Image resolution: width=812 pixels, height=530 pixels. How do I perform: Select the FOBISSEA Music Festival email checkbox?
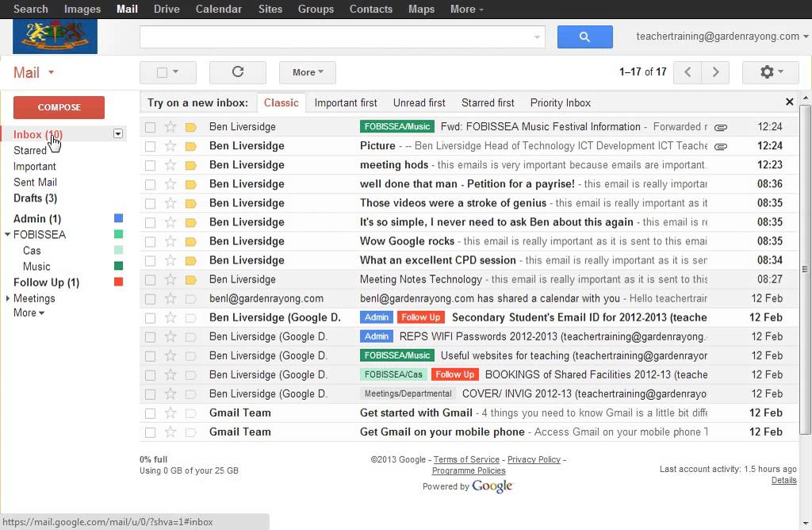[150, 128]
